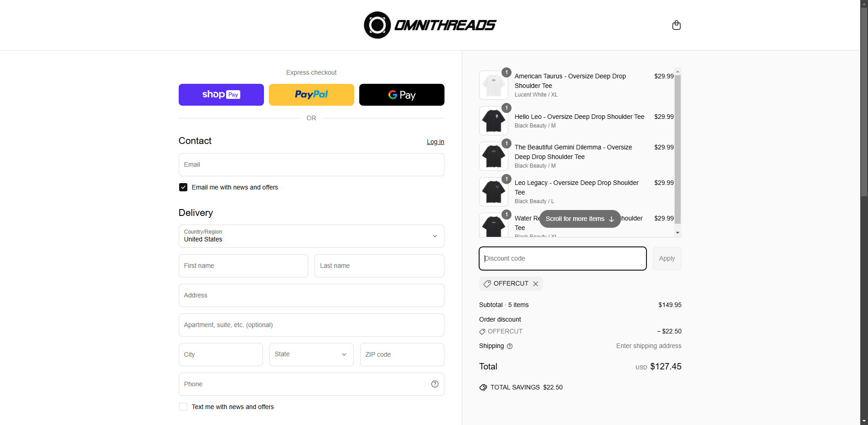Click the total amount "$127.45"
Screen dimensions: 868x425
[x=666, y=367]
